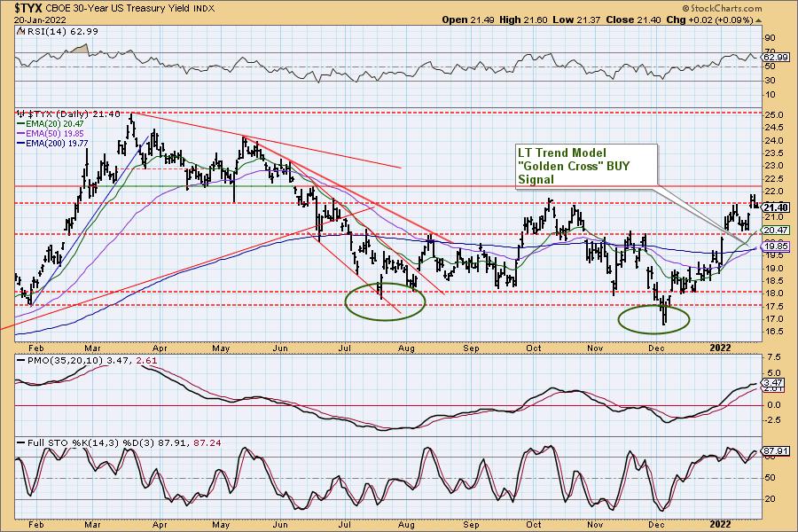Click the 18.5 price axis label

(774, 281)
